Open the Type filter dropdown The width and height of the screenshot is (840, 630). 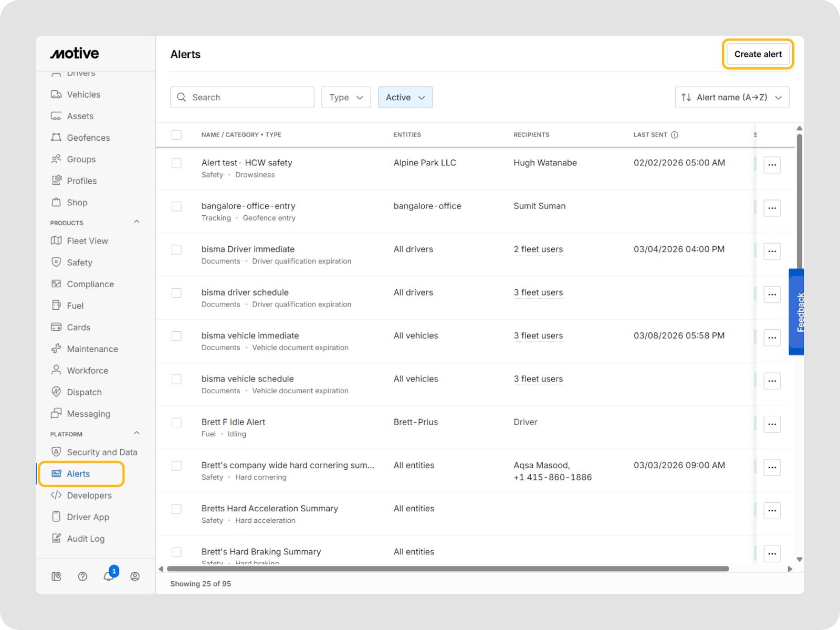346,98
